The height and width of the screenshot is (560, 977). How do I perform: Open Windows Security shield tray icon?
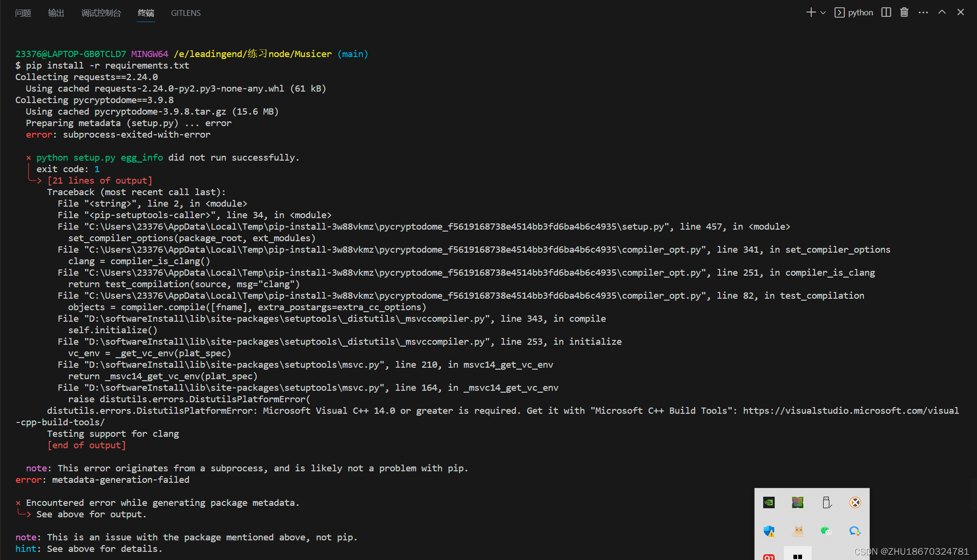769,531
